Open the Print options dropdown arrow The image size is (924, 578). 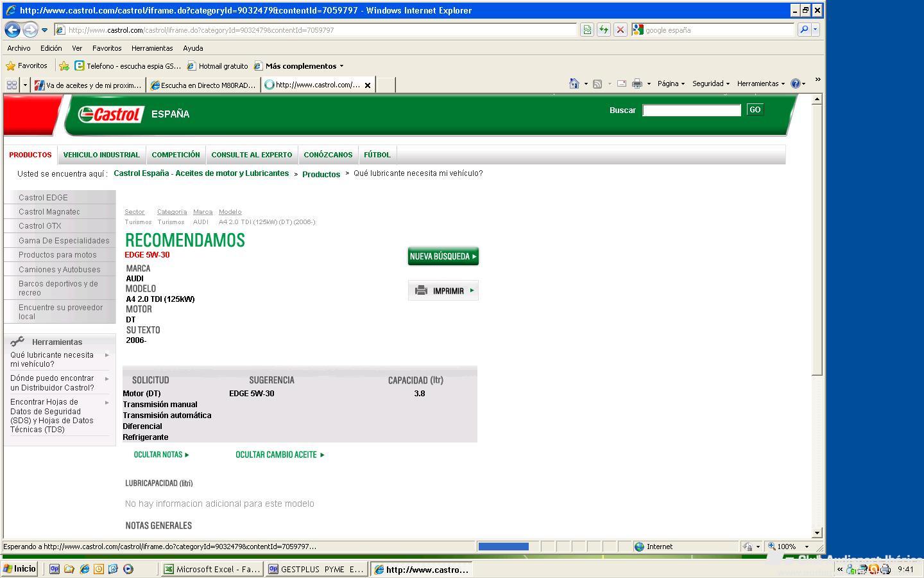coord(649,83)
